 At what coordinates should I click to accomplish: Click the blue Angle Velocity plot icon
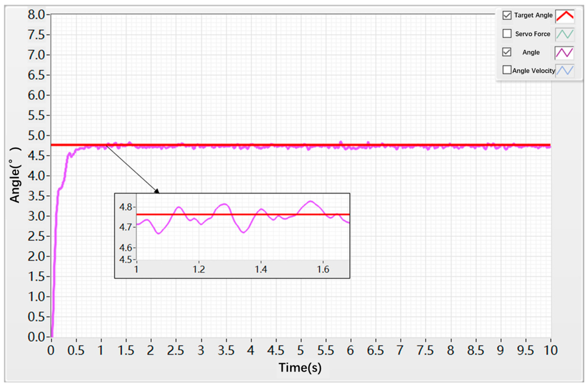[565, 70]
